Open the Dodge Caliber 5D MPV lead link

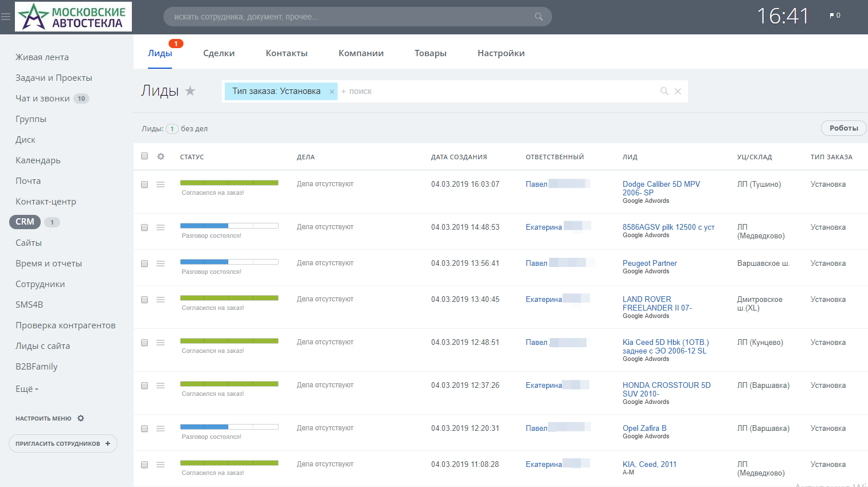[661, 188]
